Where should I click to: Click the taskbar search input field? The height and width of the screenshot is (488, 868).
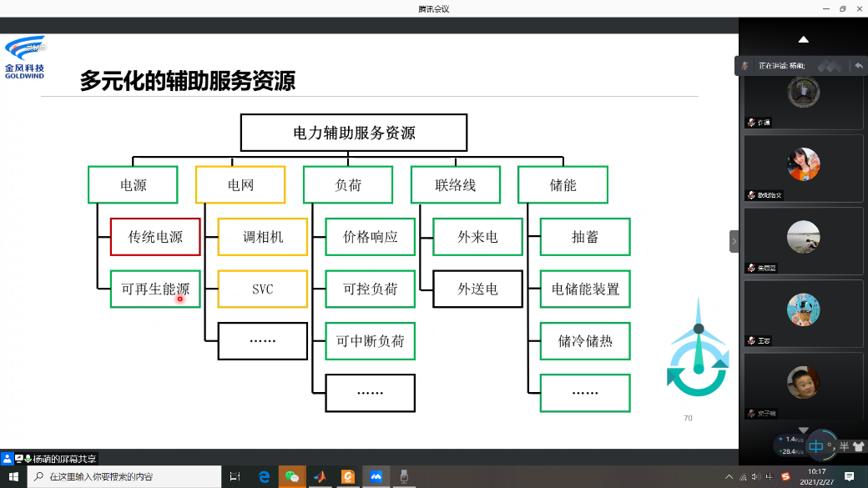pos(125,476)
